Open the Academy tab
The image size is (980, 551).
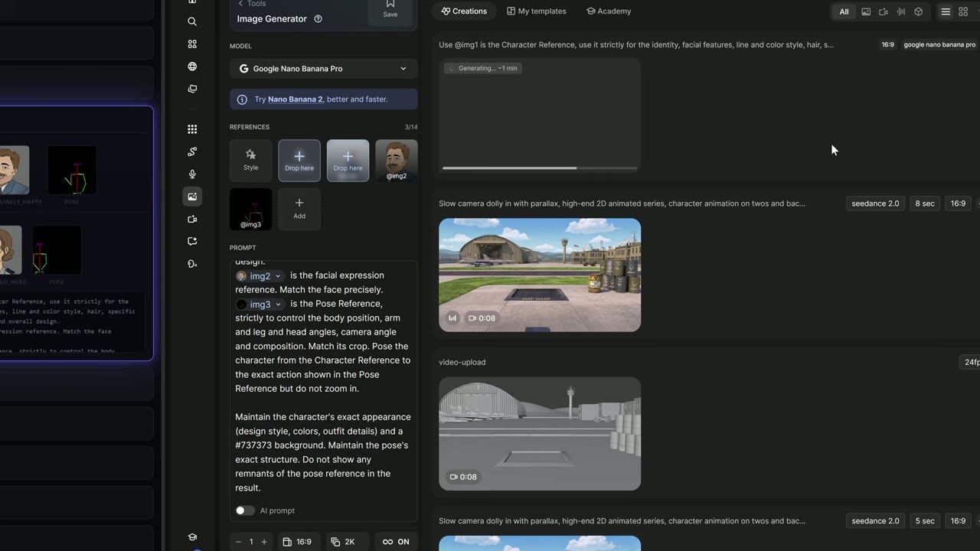click(x=609, y=11)
